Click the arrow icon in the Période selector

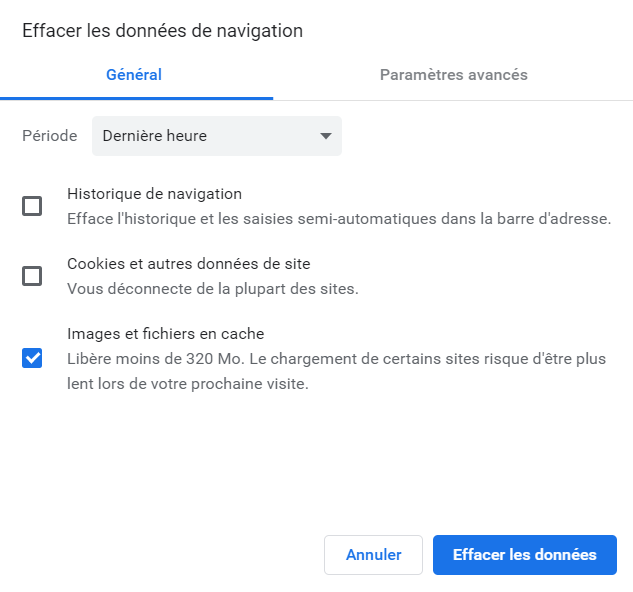[x=325, y=136]
